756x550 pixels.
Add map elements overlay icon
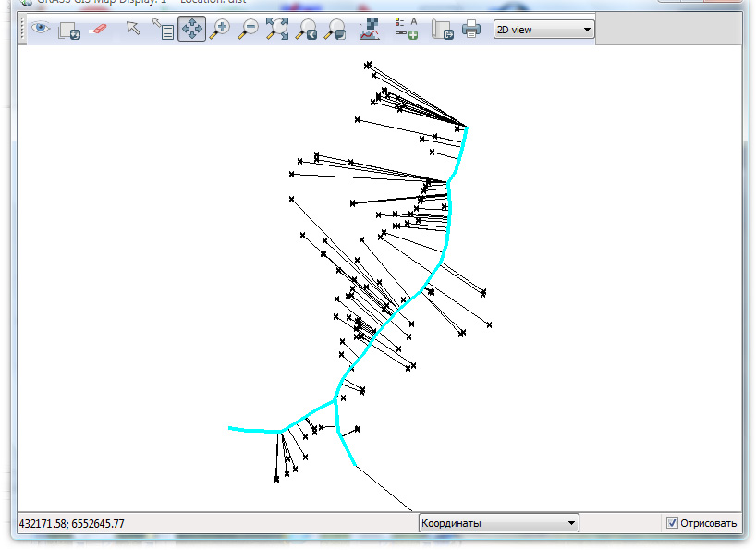407,29
